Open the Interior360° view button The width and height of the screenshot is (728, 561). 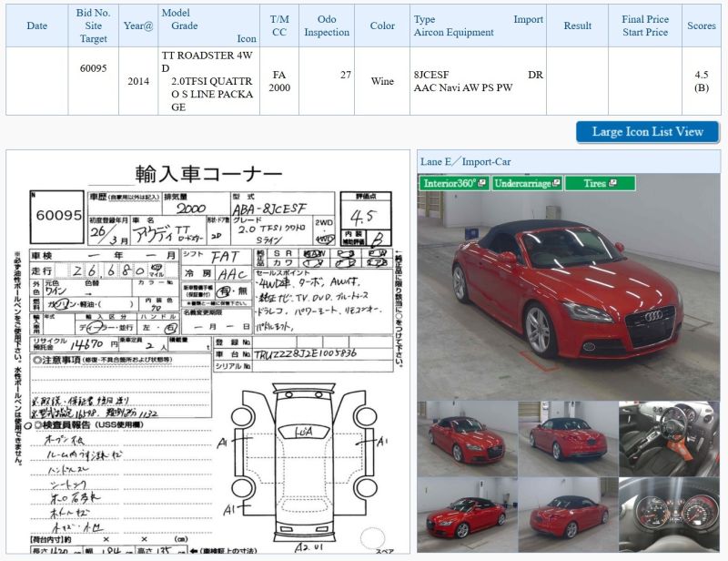pos(454,183)
